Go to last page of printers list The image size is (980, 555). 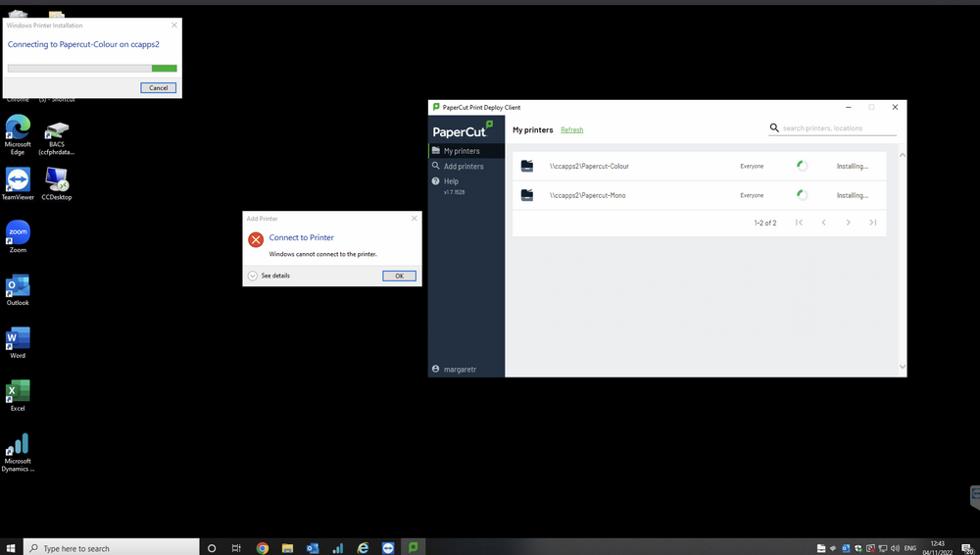coord(873,223)
